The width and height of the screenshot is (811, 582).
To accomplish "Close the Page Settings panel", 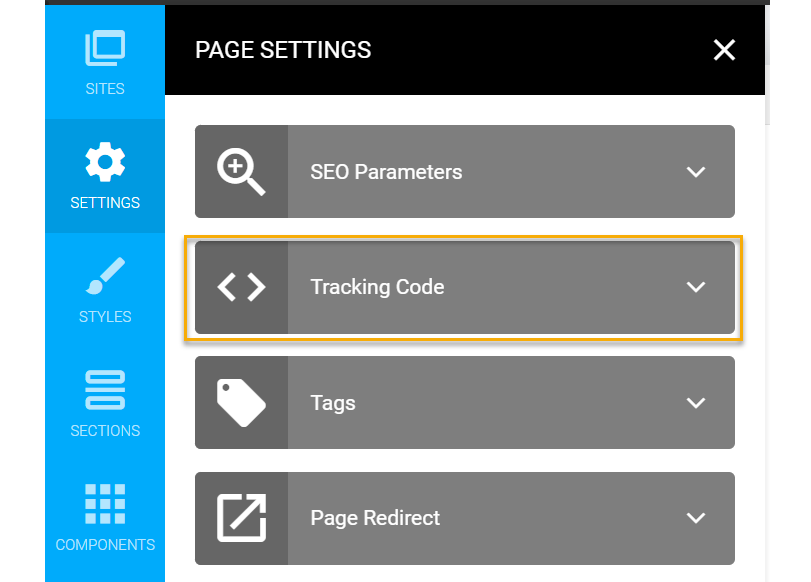I will click(x=724, y=50).
